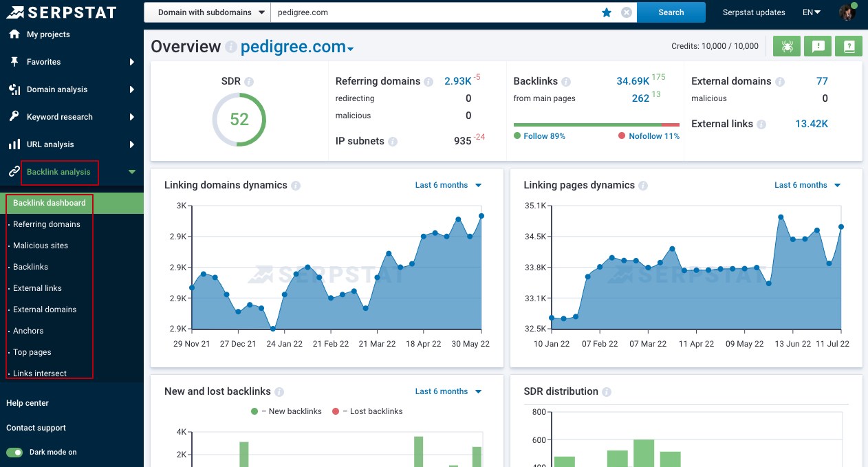Open Anchors sidebar item
The image size is (868, 467).
click(x=28, y=331)
